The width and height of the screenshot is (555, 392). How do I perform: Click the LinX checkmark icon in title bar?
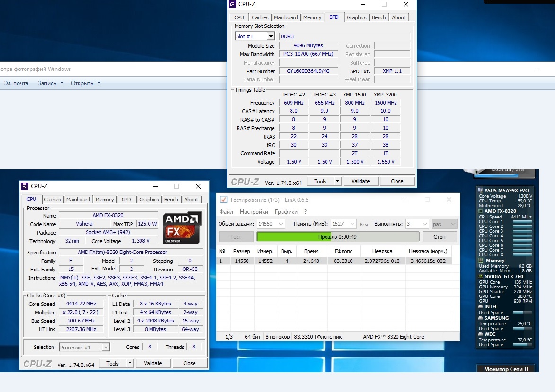[223, 200]
